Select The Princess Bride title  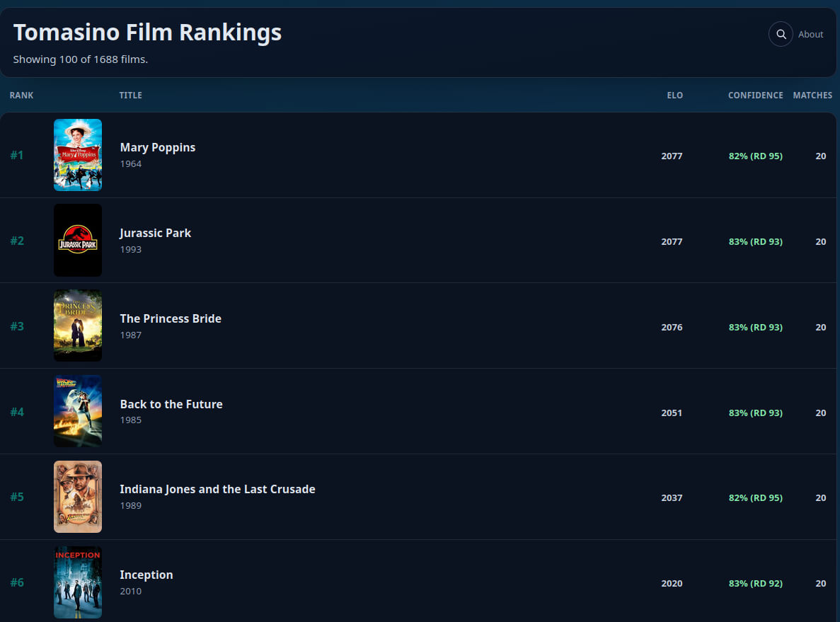[x=171, y=318]
